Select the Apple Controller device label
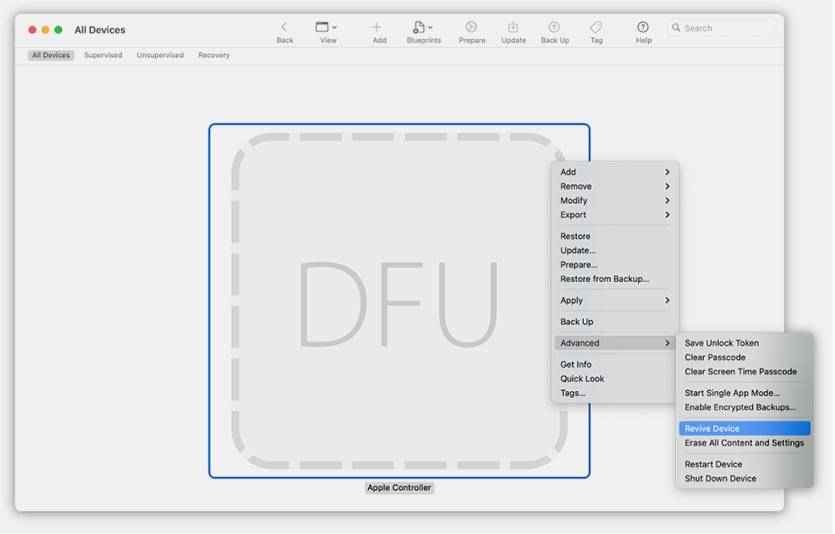The height and width of the screenshot is (534, 835). [399, 488]
